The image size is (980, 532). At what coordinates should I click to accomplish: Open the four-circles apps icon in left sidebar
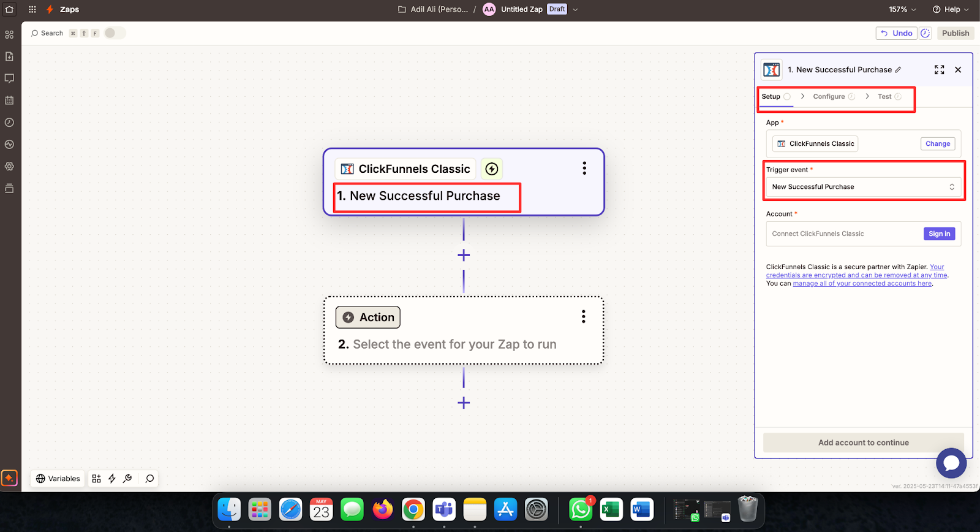pos(9,35)
